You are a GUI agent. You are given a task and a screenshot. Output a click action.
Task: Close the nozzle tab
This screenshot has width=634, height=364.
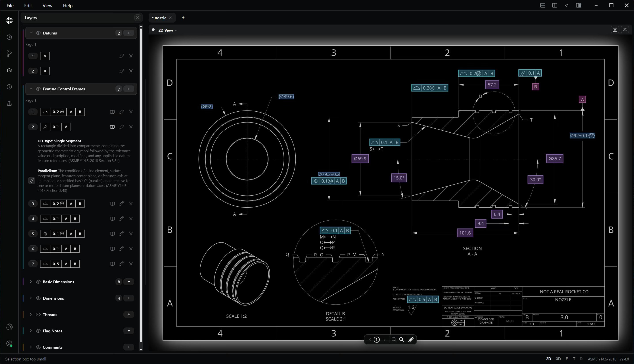click(x=170, y=18)
